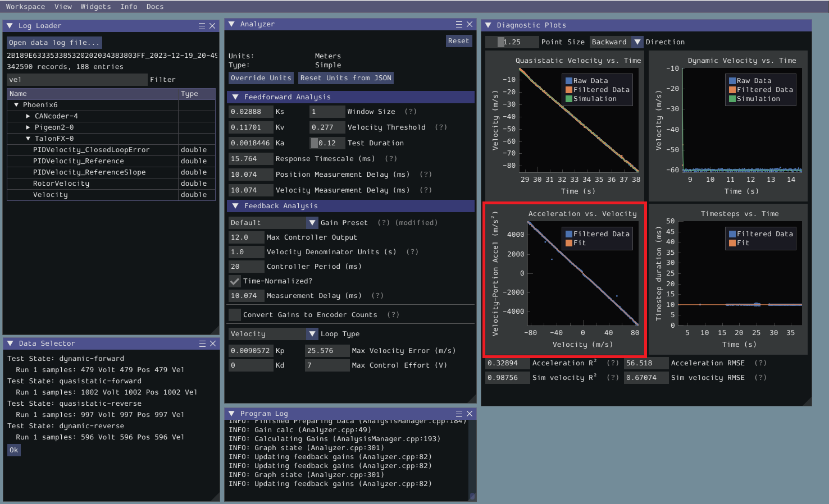Toggle the Test Duration override switch

pos(315,143)
